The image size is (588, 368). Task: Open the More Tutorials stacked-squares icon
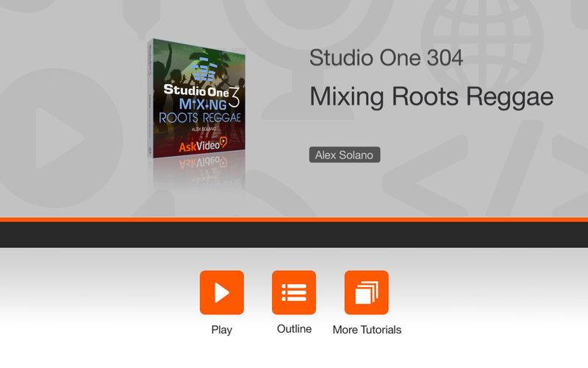366,292
